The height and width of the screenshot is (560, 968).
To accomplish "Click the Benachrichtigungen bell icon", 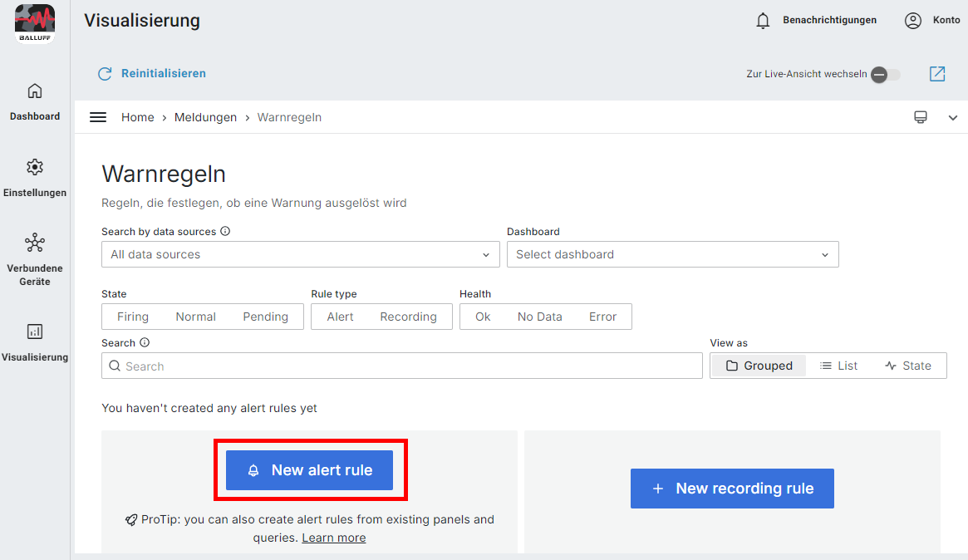I will (x=763, y=21).
